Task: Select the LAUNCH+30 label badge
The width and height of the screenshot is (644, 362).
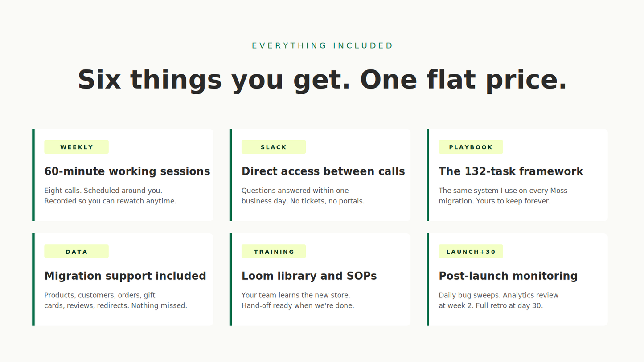Action: [471, 252]
